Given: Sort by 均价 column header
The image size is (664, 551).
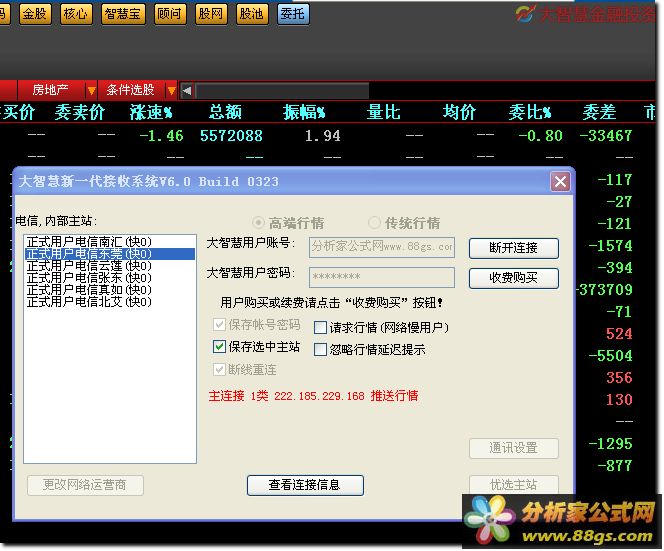Looking at the screenshot, I should click(x=459, y=113).
